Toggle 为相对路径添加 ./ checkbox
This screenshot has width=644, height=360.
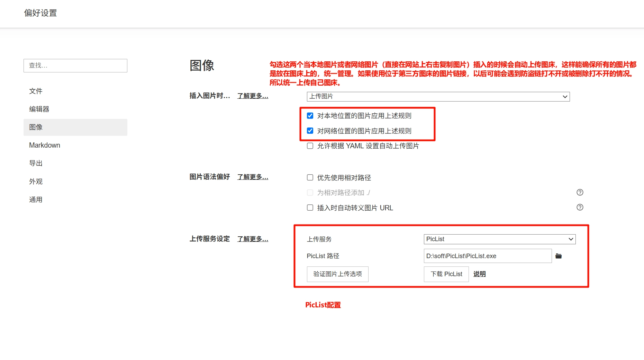[x=310, y=192]
